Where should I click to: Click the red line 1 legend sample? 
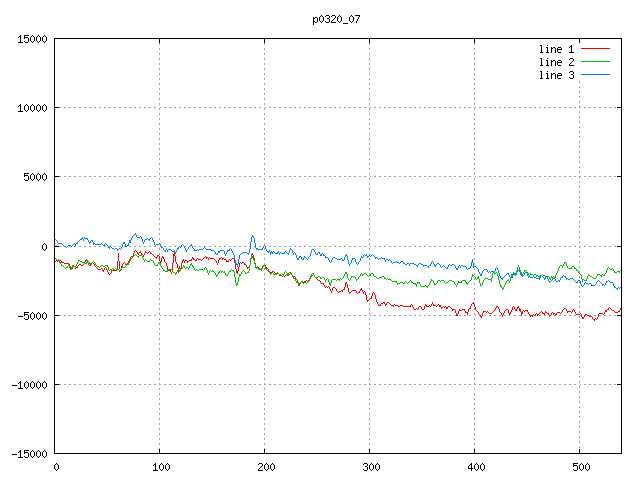tap(595, 49)
